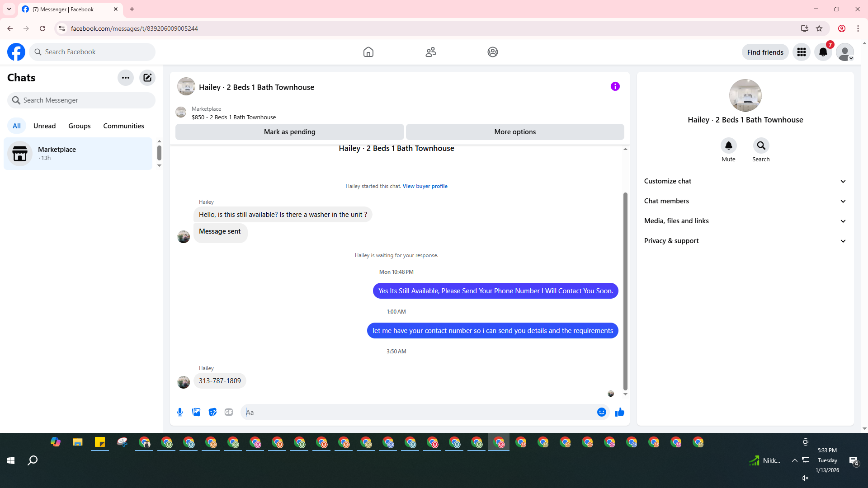This screenshot has width=868, height=488.
Task: Open the Facebook menu grid icon
Action: [801, 52]
